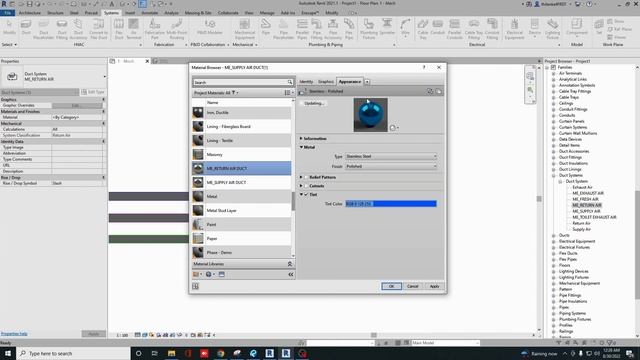Image resolution: width=640 pixels, height=360 pixels.
Task: Click the Windows taskbar search box
Action: 73,353
